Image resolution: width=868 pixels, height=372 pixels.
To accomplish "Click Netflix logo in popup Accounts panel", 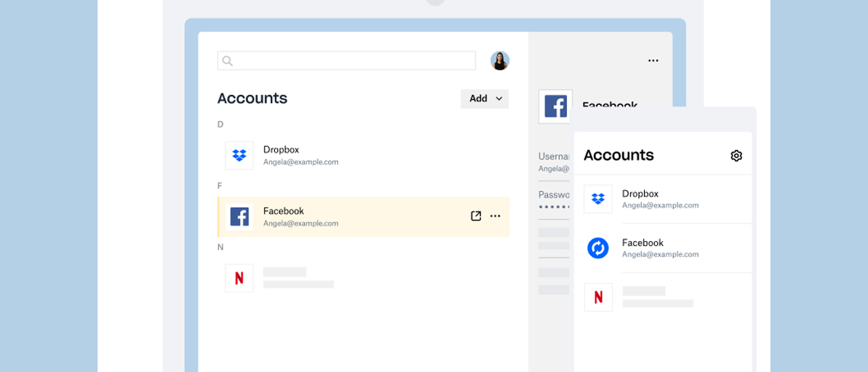I will [598, 297].
